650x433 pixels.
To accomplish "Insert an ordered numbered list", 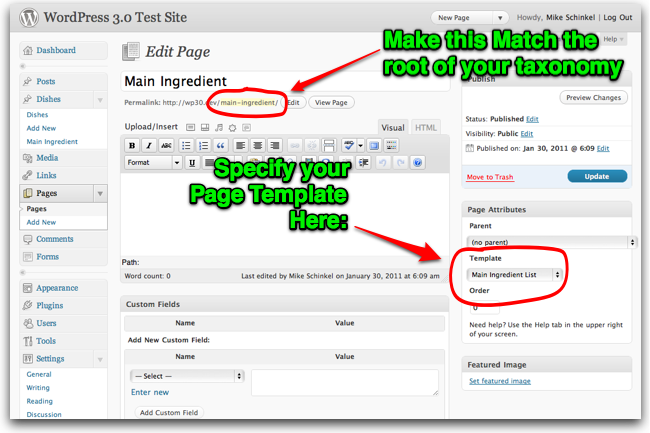I will 203,145.
